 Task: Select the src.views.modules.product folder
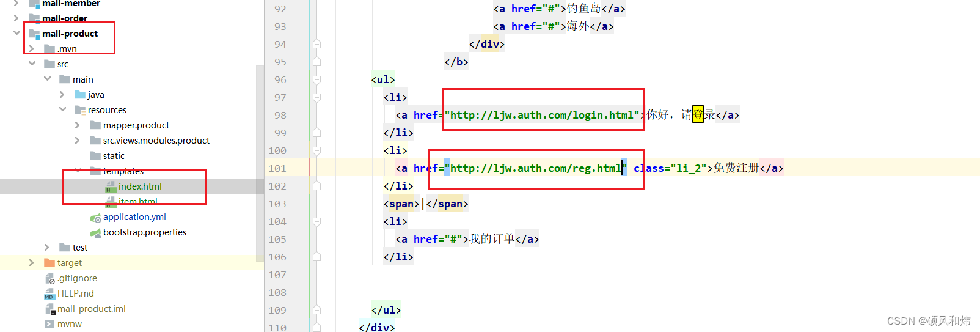pos(156,141)
